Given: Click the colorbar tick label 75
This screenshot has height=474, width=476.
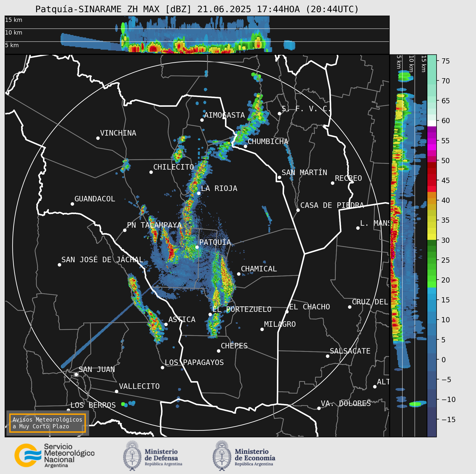Looking at the screenshot, I should (x=446, y=61).
